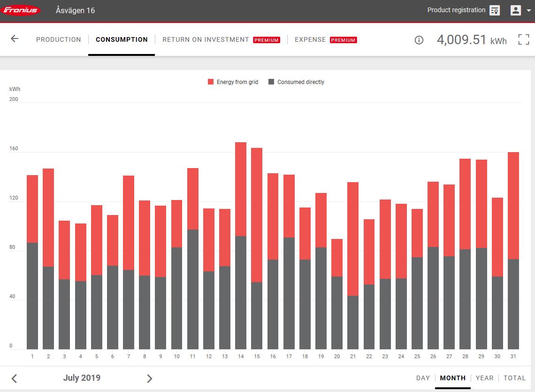Toggle Consumed directly legend series
Viewport: 535px width, 392px height.
(x=296, y=82)
